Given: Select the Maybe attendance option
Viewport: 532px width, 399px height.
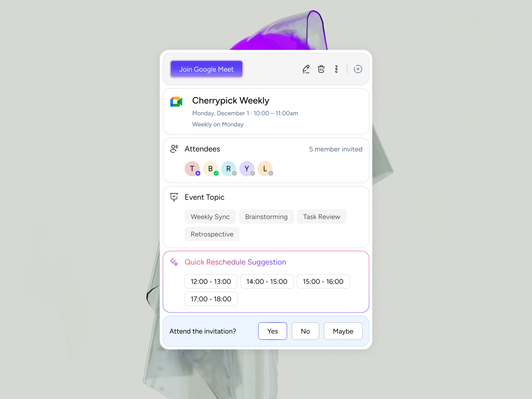Looking at the screenshot, I should [343, 331].
